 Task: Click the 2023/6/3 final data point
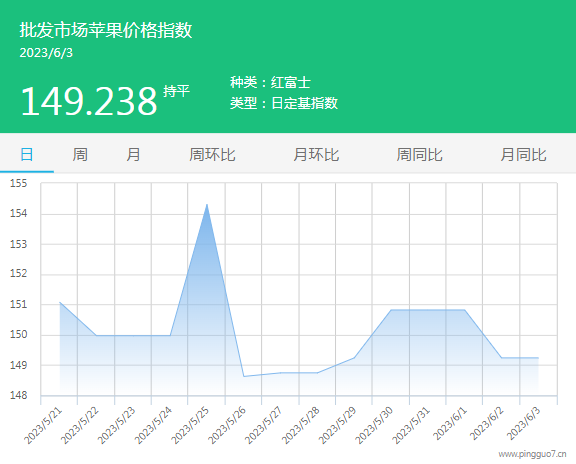point(538,357)
